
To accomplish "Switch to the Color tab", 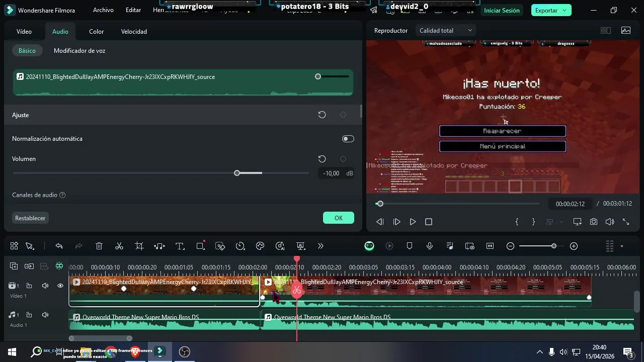I will coord(97,31).
